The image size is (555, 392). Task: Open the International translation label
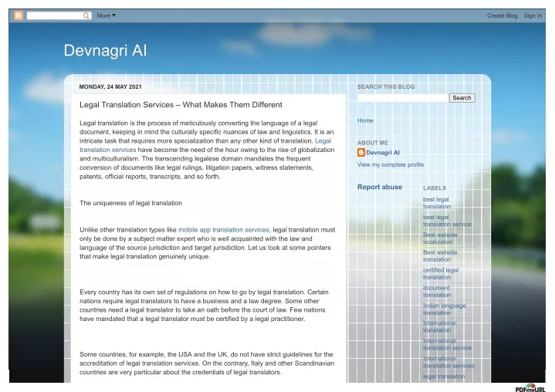[x=440, y=326]
